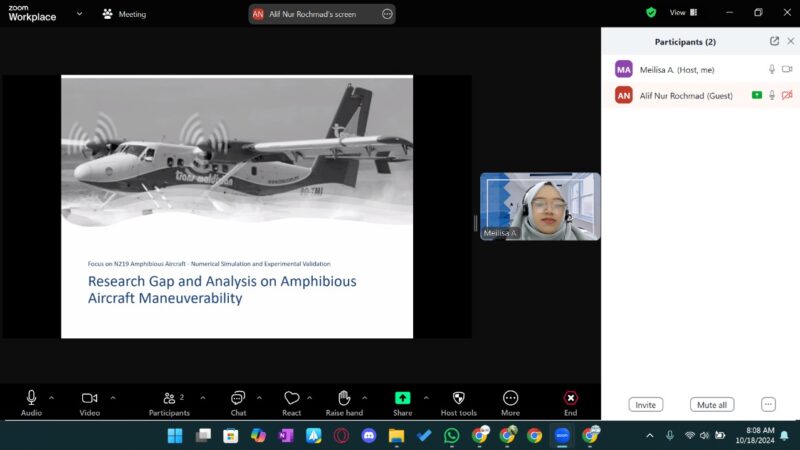Click the Raise hand icon
The height and width of the screenshot is (450, 800).
coord(344,398)
